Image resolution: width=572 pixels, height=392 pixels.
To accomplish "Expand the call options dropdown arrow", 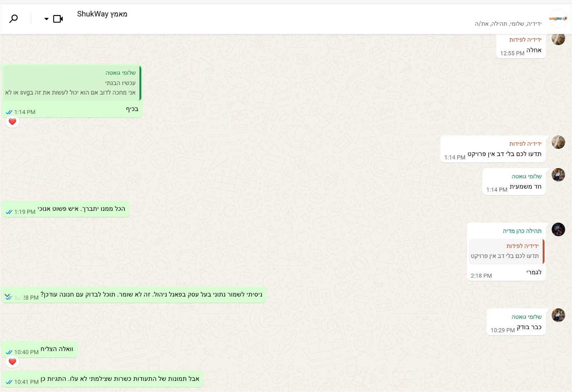I will click(46, 19).
